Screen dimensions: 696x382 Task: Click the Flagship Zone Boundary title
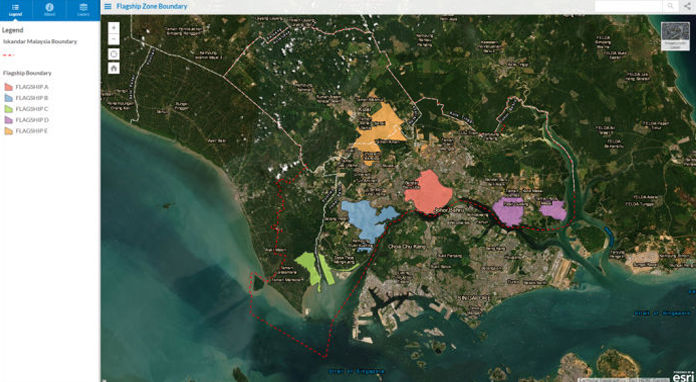click(x=151, y=7)
